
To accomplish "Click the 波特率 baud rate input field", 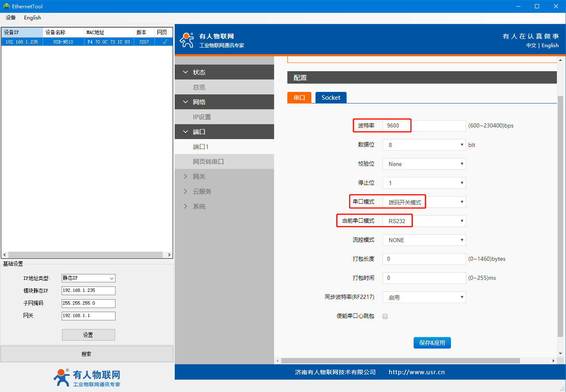I will pos(424,126).
